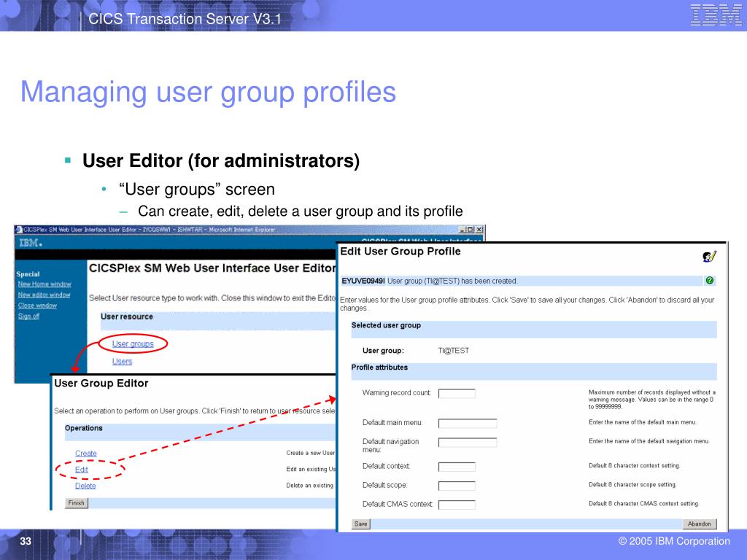Click the User group: label
The image size is (747, 560).
[383, 351]
